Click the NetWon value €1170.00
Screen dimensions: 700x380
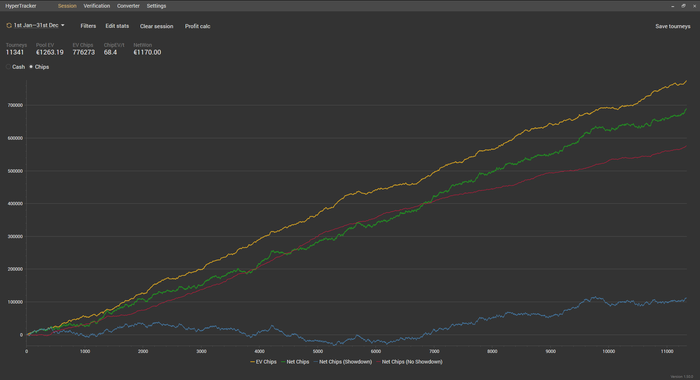point(147,52)
